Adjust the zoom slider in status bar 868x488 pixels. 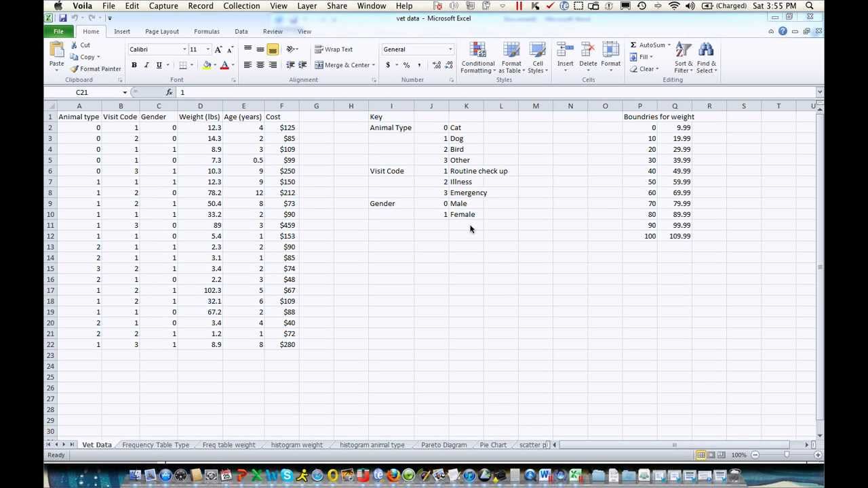pos(787,455)
